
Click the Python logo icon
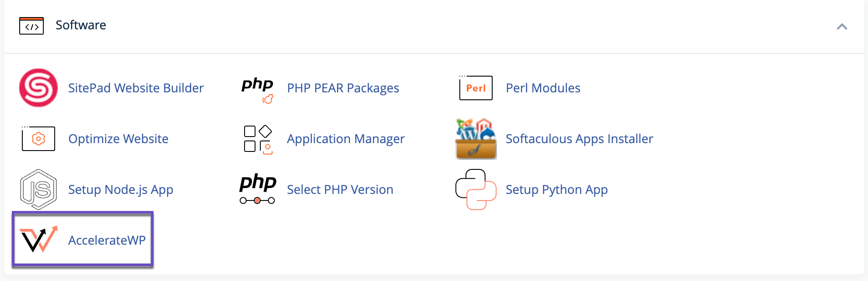click(x=476, y=190)
